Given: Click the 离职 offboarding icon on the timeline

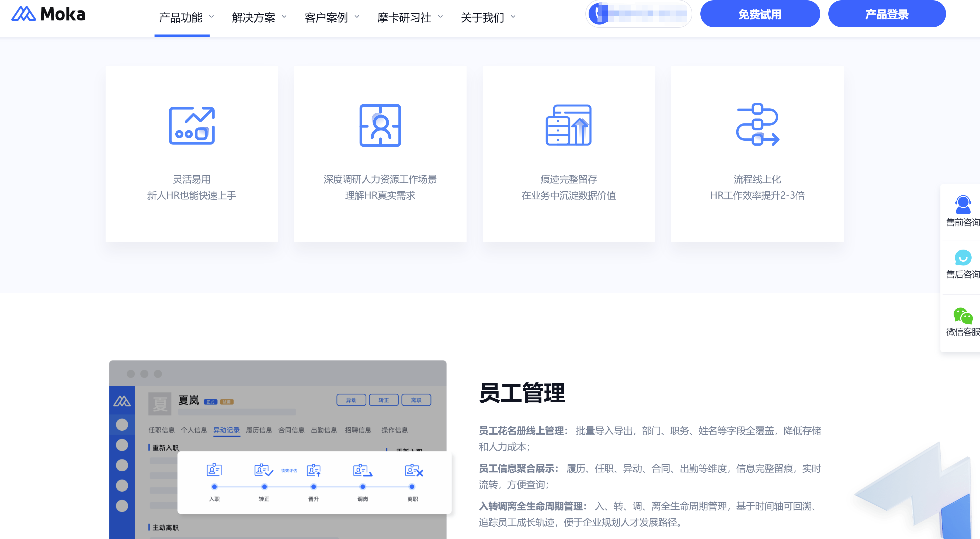Looking at the screenshot, I should (412, 471).
